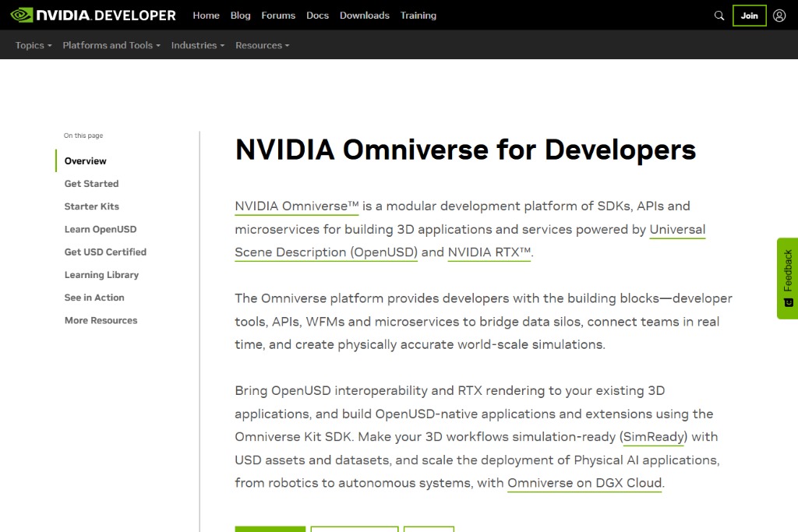Click the search magnifier icon
798x532 pixels.
coord(719,15)
